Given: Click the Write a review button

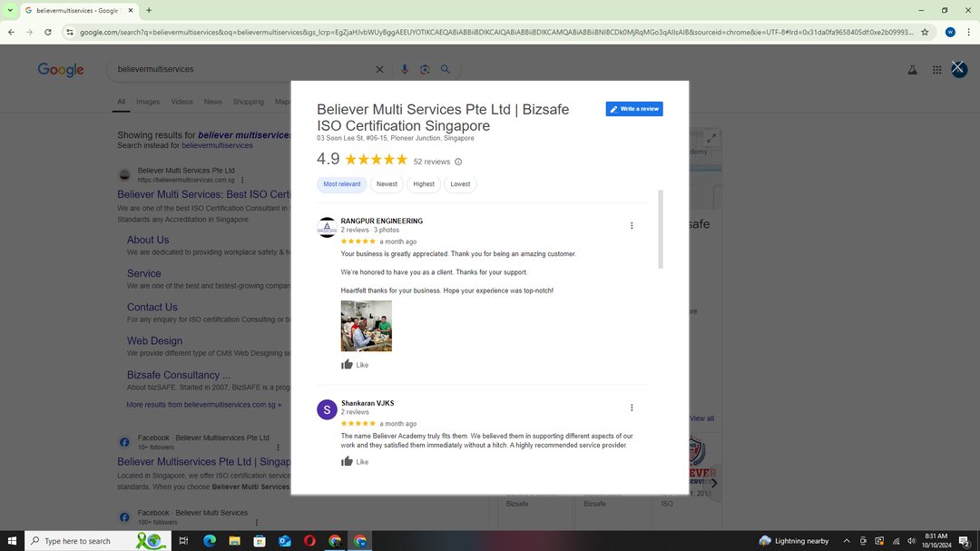Looking at the screenshot, I should (x=634, y=110).
